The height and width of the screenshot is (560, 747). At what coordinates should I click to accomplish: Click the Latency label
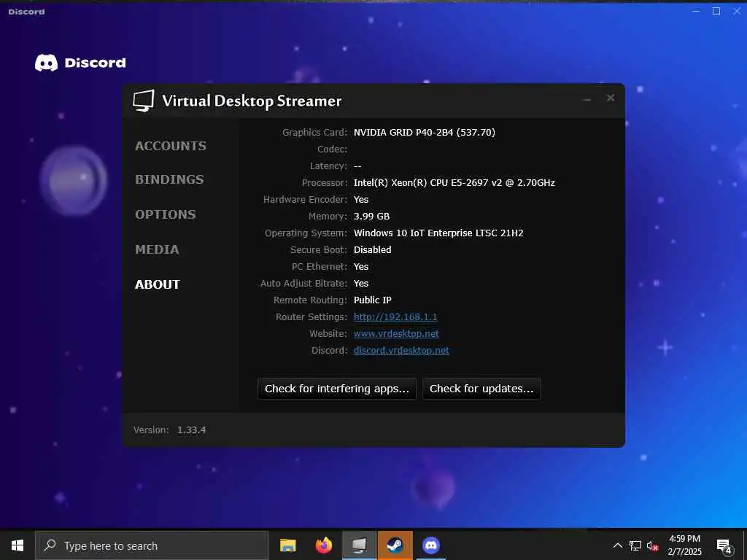coord(329,166)
